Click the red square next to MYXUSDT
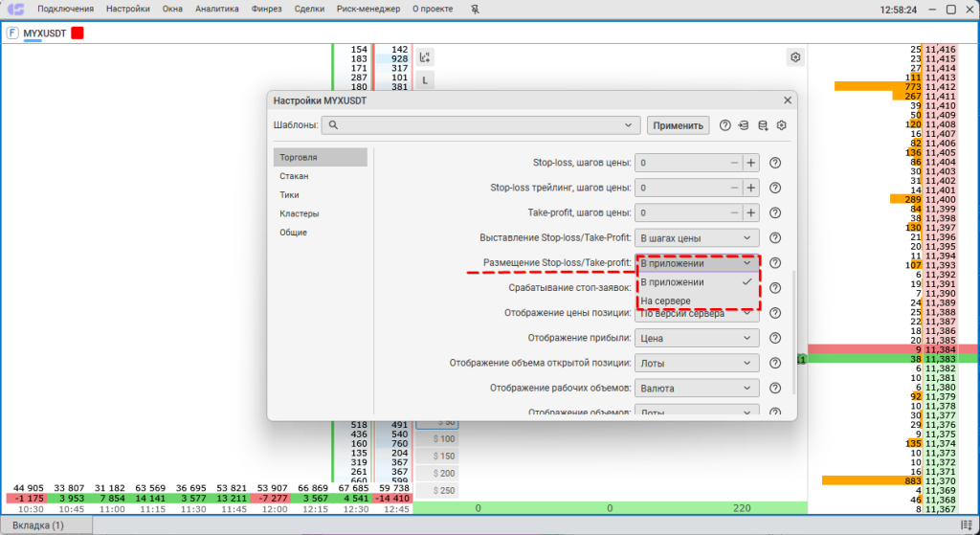980x535 pixels. [78, 33]
